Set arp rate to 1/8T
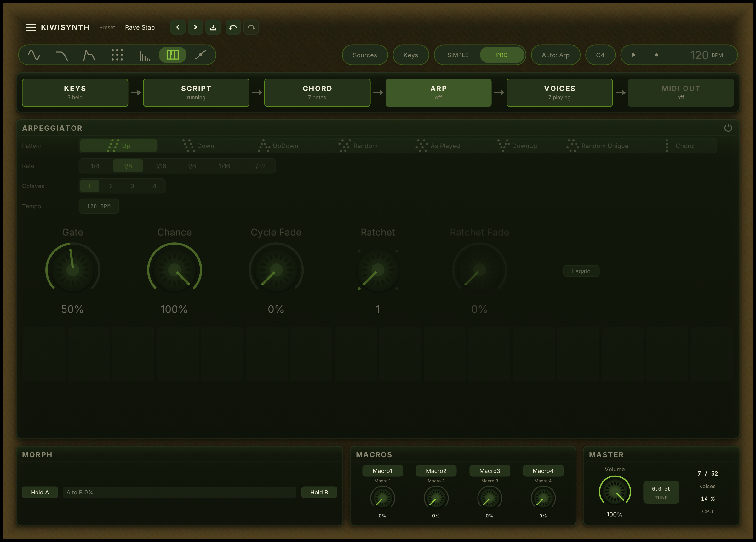756x542 pixels. point(193,166)
